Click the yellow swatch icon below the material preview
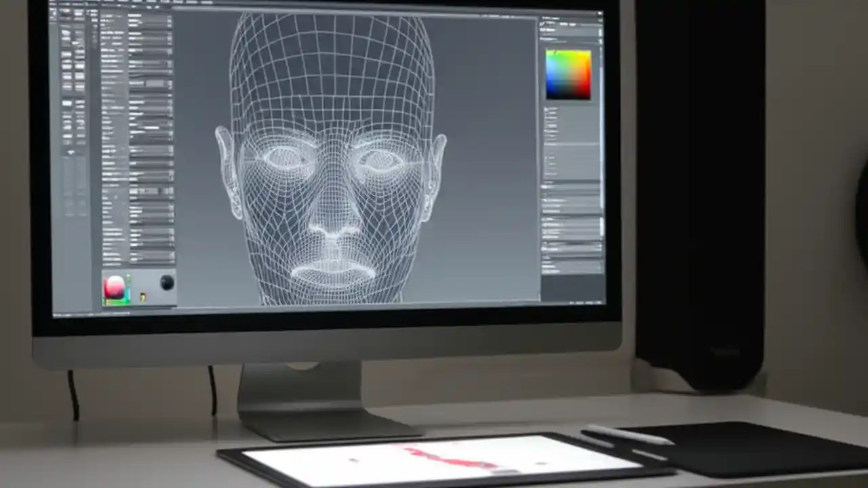868x488 pixels. (x=144, y=297)
